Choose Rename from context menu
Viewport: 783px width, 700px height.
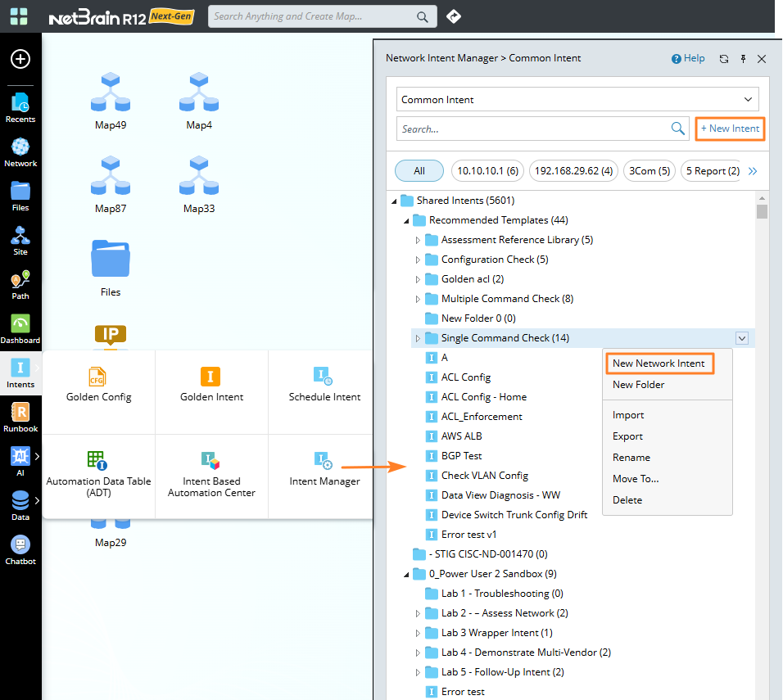631,458
